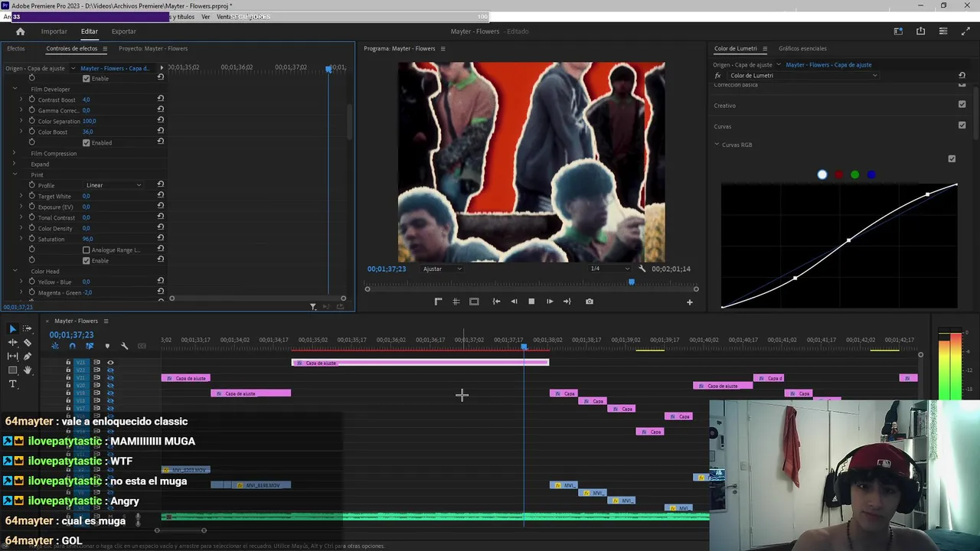Open Workspaces icon in header
Image resolution: width=980 pixels, height=551 pixels.
pyautogui.click(x=898, y=31)
